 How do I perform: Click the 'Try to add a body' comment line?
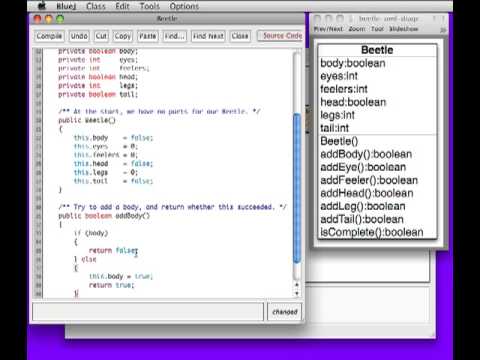pos(172,207)
